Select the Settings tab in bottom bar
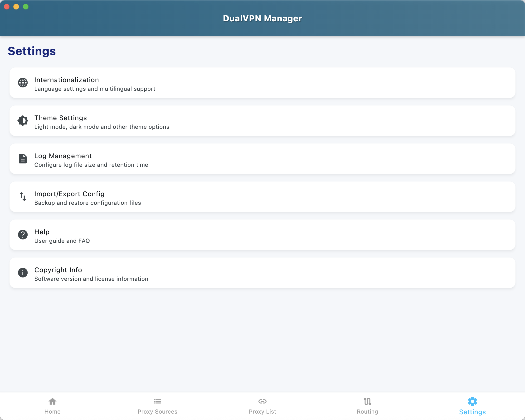 pos(472,406)
